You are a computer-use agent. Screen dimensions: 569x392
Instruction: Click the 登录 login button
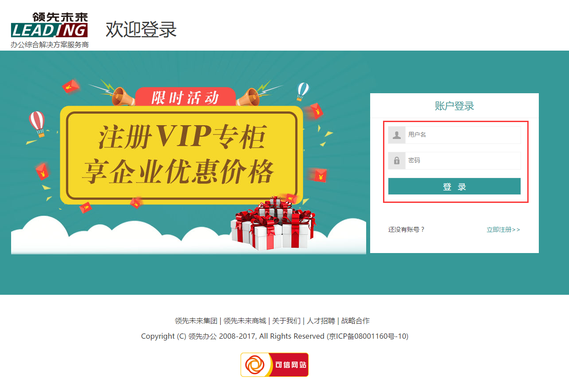point(454,186)
